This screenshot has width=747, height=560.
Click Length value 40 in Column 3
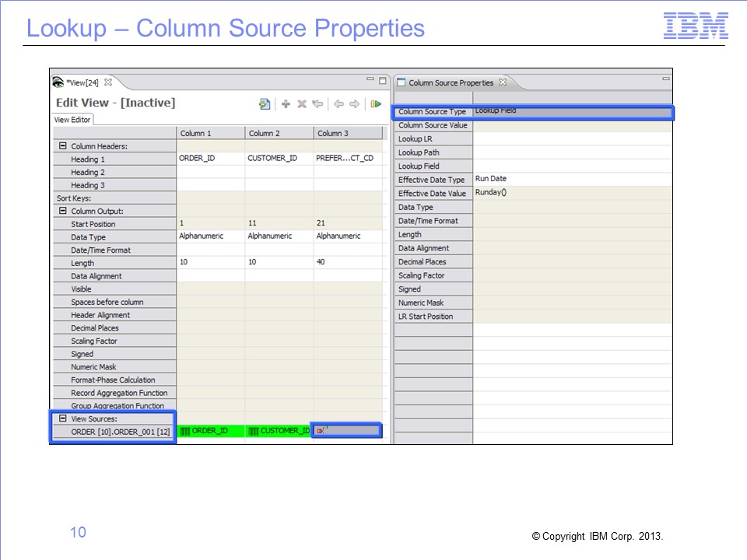pyautogui.click(x=348, y=262)
